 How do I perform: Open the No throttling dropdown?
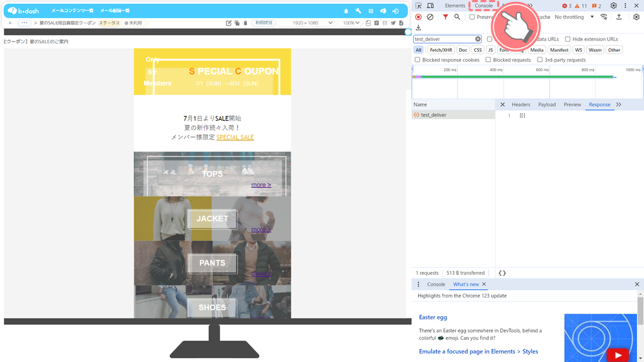[x=574, y=17]
